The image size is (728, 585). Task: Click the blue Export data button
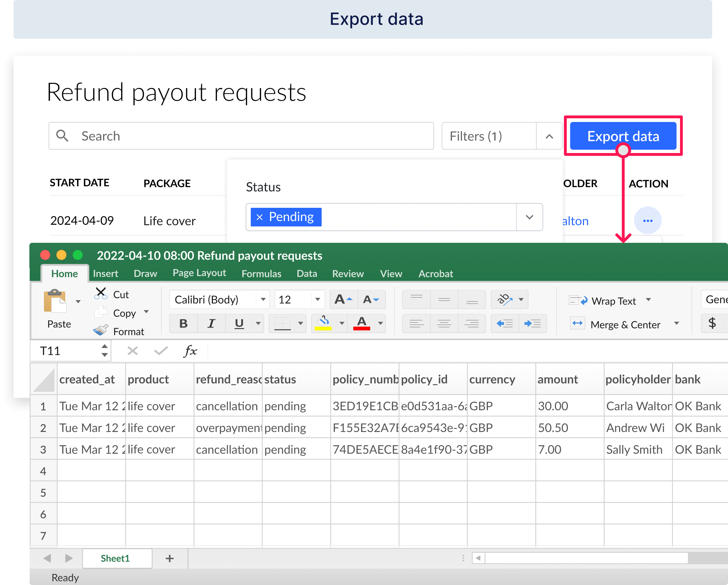[623, 136]
